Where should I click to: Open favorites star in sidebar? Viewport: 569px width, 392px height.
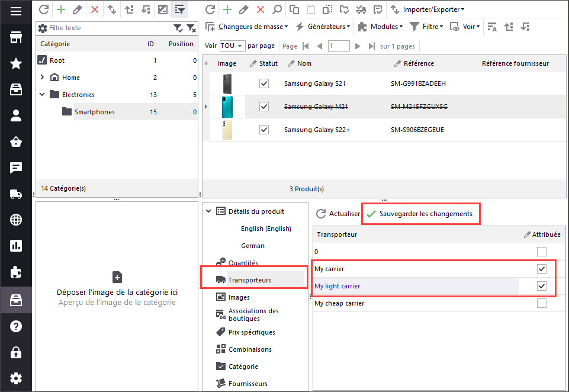[16, 63]
